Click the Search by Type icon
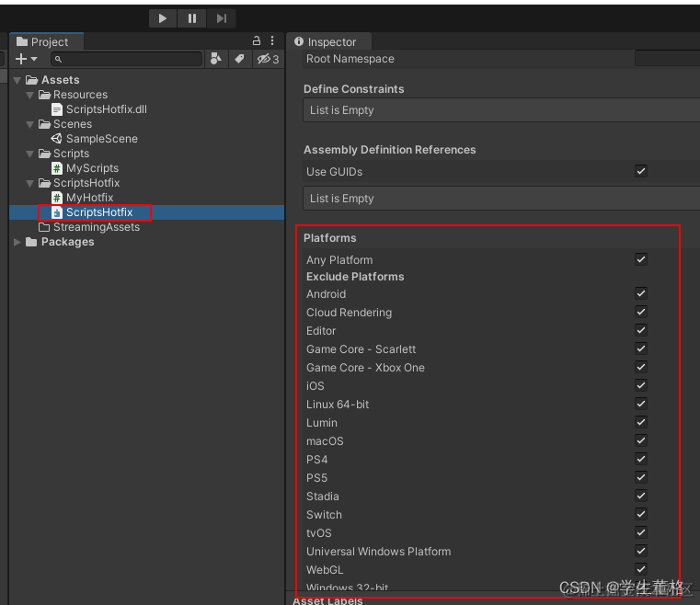700x605 pixels. point(216,59)
